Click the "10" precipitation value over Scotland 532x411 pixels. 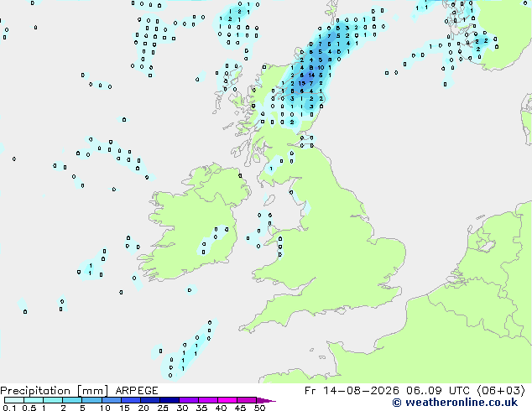click(x=321, y=67)
